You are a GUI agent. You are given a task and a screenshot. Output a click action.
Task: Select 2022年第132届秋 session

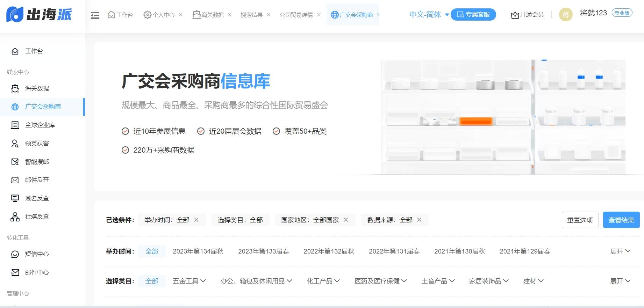(329, 251)
